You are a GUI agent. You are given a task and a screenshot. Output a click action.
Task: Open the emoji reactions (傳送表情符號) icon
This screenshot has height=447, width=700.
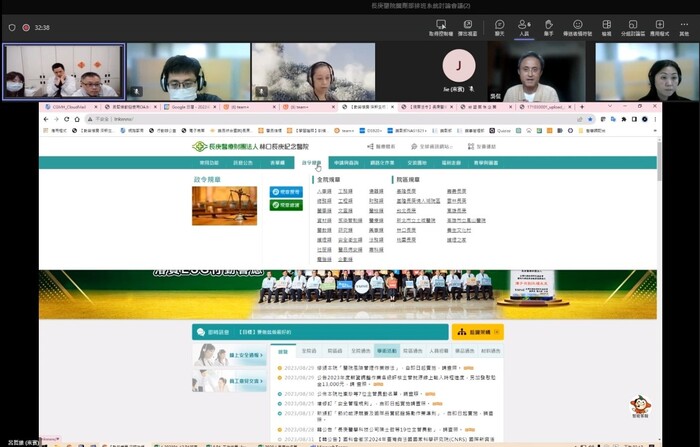pos(578,26)
